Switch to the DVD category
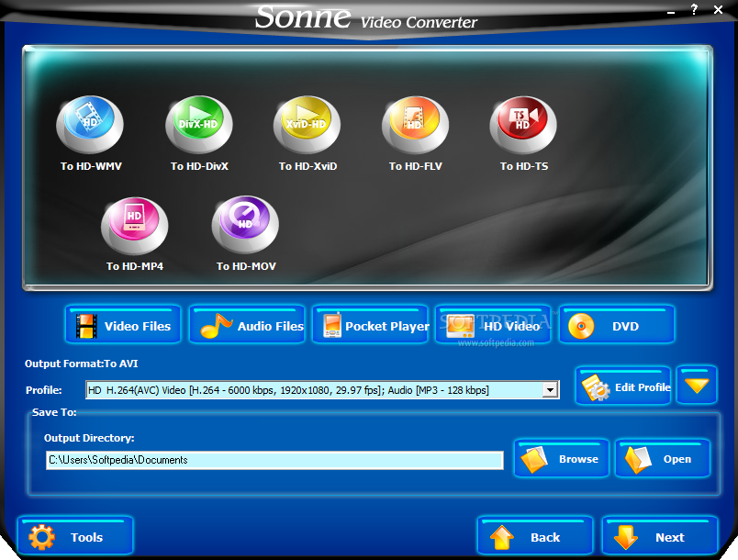 pyautogui.click(x=617, y=325)
